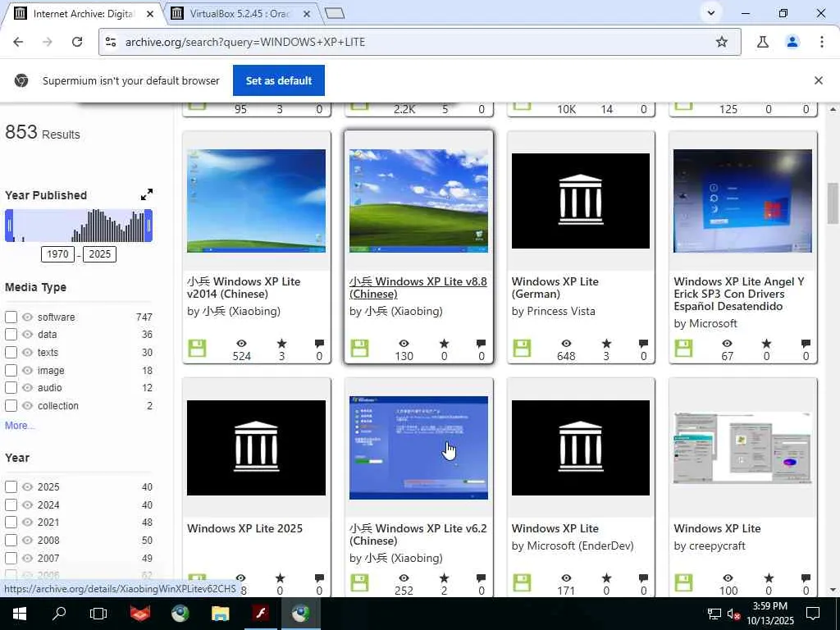Click the year published histogram bars
This screenshot has width=840, height=630.
(x=80, y=226)
